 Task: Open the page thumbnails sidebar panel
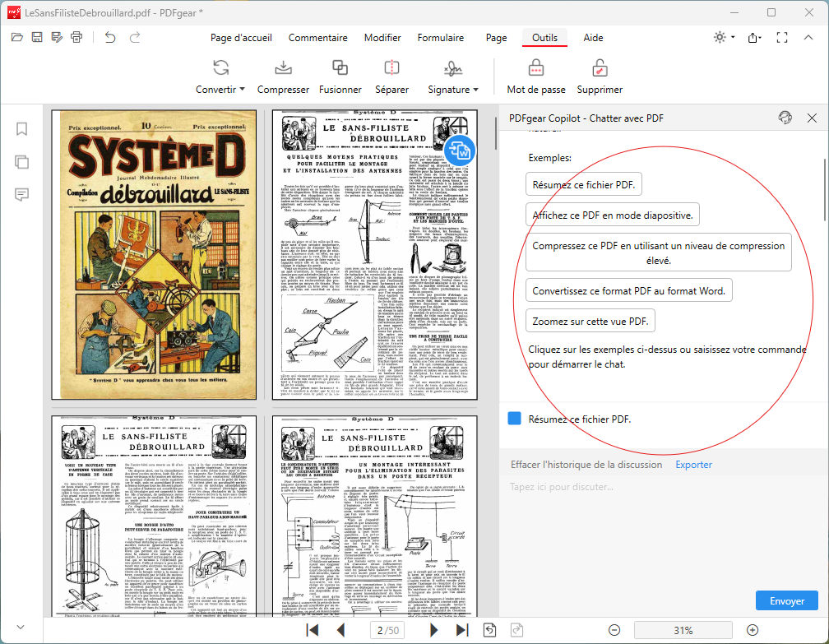click(x=21, y=162)
